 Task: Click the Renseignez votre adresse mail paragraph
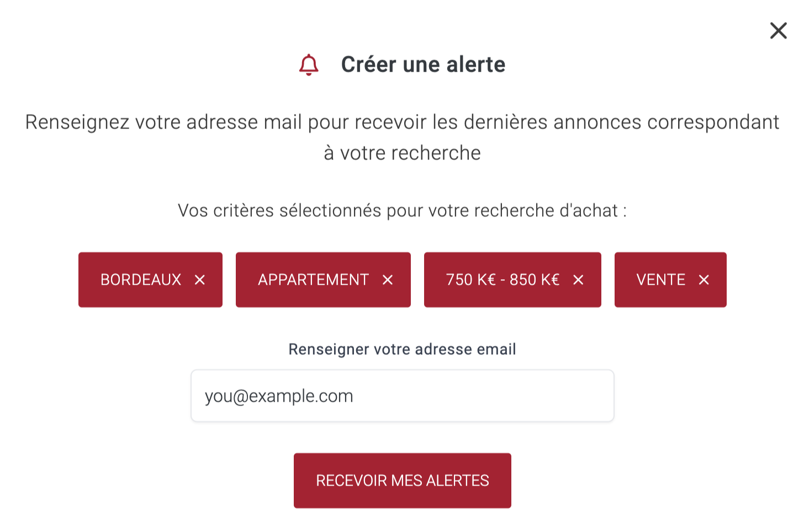[403, 137]
